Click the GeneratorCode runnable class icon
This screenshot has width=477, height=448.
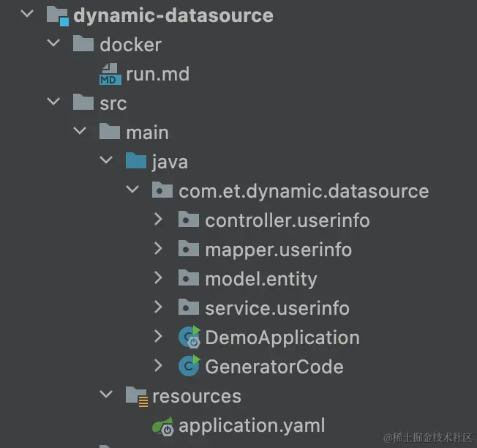coord(189,366)
